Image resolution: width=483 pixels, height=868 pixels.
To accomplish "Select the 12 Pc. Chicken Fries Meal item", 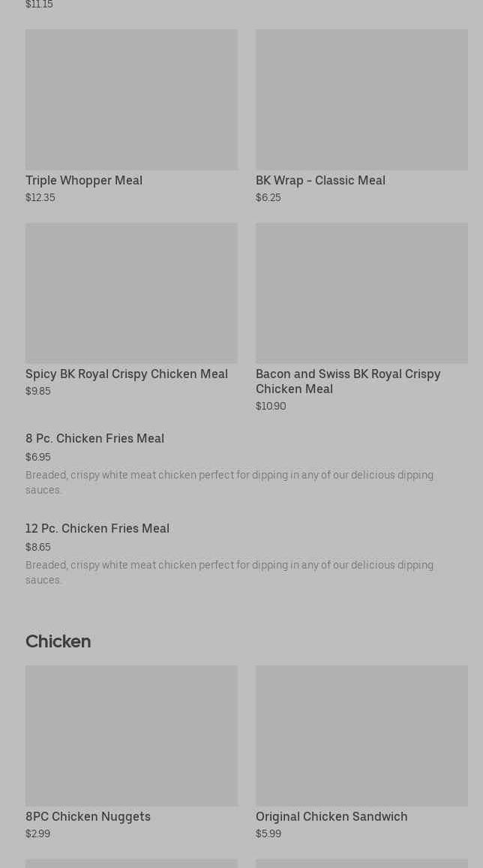I will (97, 528).
